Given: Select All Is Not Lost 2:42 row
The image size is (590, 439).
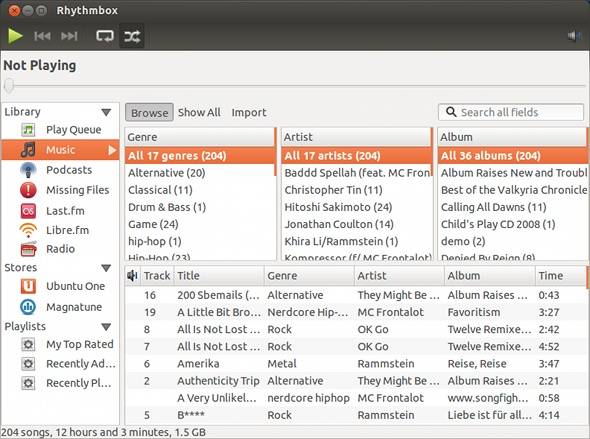Looking at the screenshot, I should coord(356,330).
